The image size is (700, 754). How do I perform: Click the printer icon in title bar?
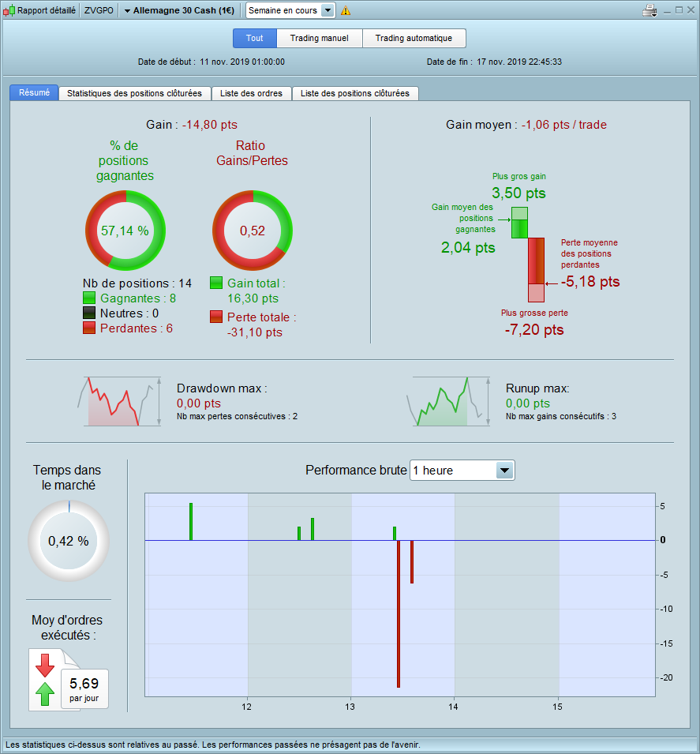pyautogui.click(x=649, y=10)
